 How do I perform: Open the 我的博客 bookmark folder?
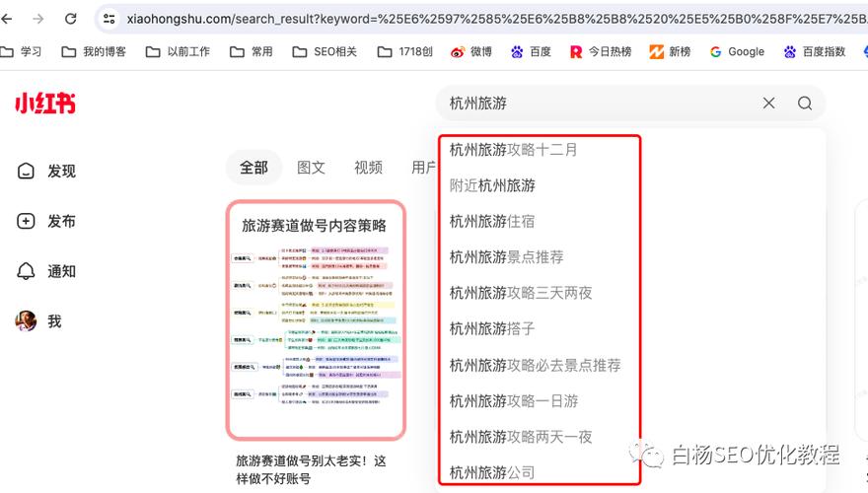coord(94,51)
